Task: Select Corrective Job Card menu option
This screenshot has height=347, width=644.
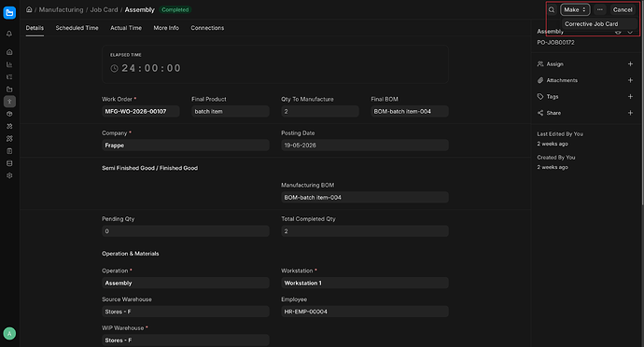Action: tap(591, 24)
